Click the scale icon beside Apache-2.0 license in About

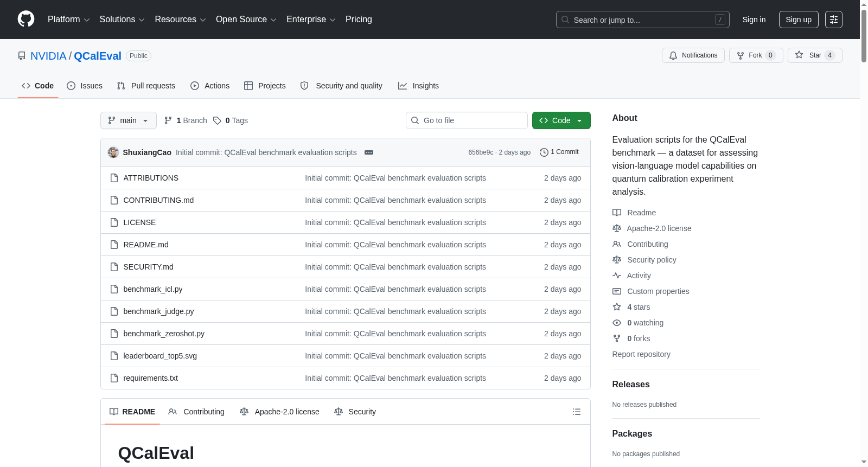pos(617,228)
